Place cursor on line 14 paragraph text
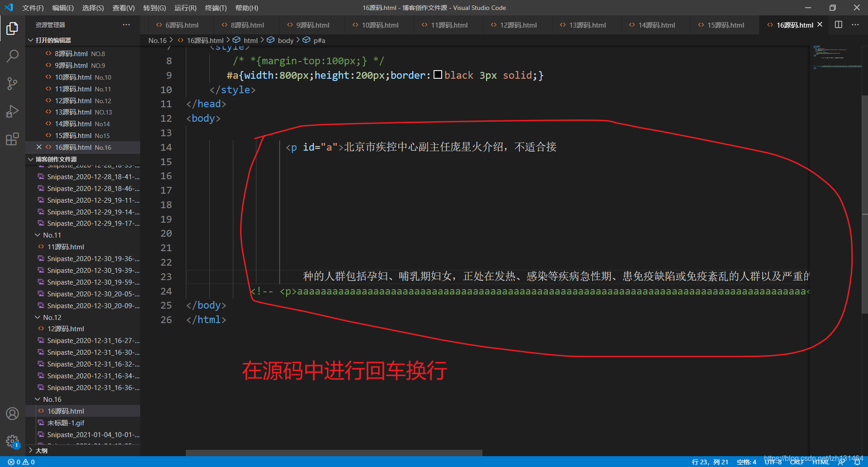Screen dimensions: 868x467 coord(450,147)
